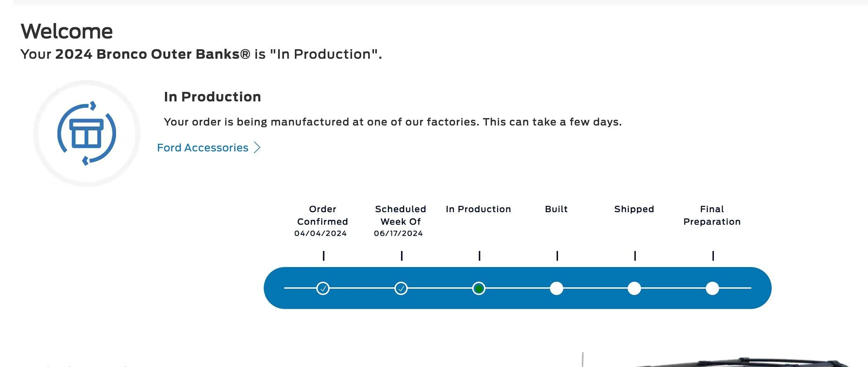This screenshot has width=868, height=367.
Task: Click the In Production status heading
Action: click(212, 97)
